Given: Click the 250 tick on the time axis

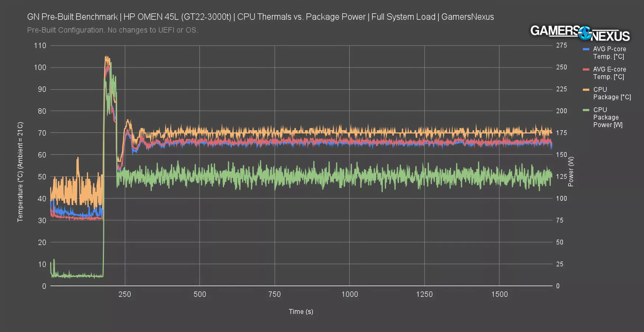Looking at the screenshot, I should click(x=125, y=294).
